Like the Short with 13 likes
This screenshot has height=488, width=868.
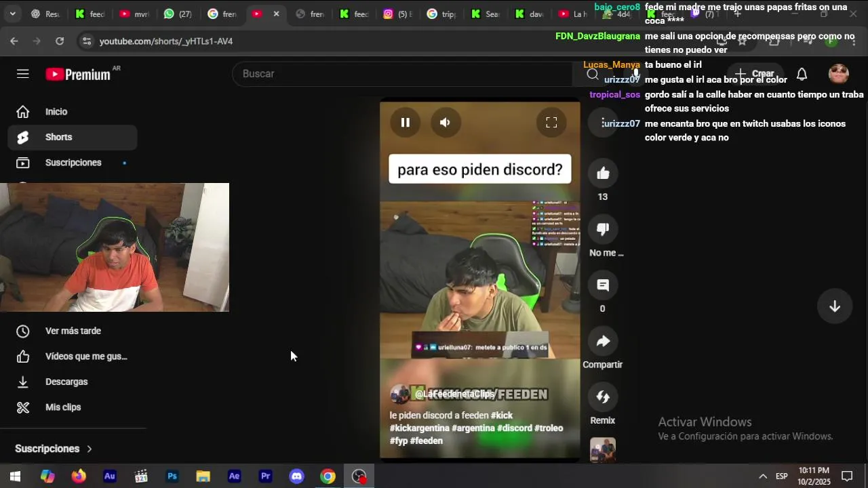[603, 174]
